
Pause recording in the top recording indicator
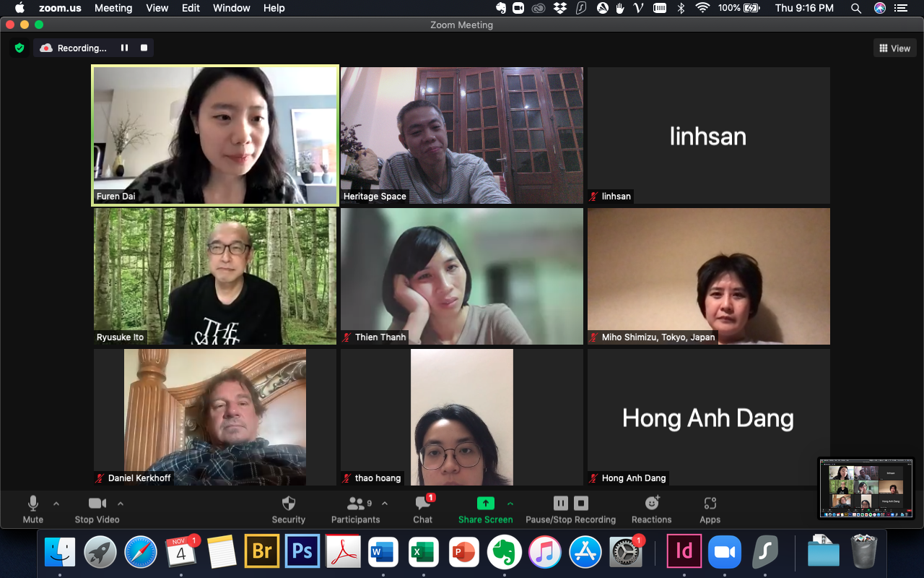point(124,48)
